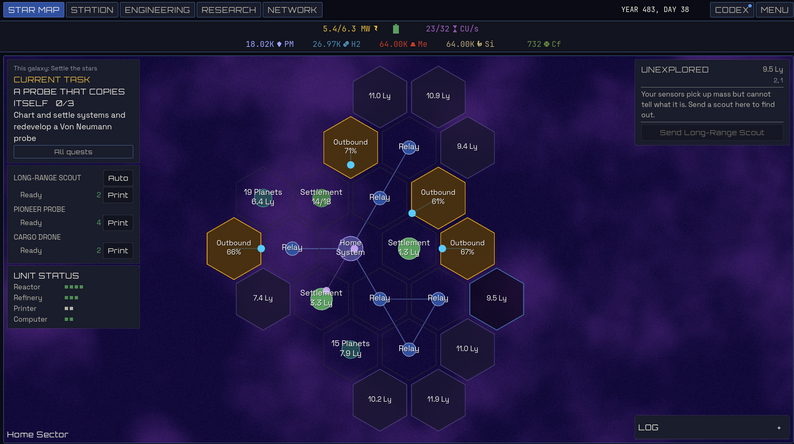The height and width of the screenshot is (444, 794).
Task: Click the Reactor status indicators
Action: tap(74, 287)
